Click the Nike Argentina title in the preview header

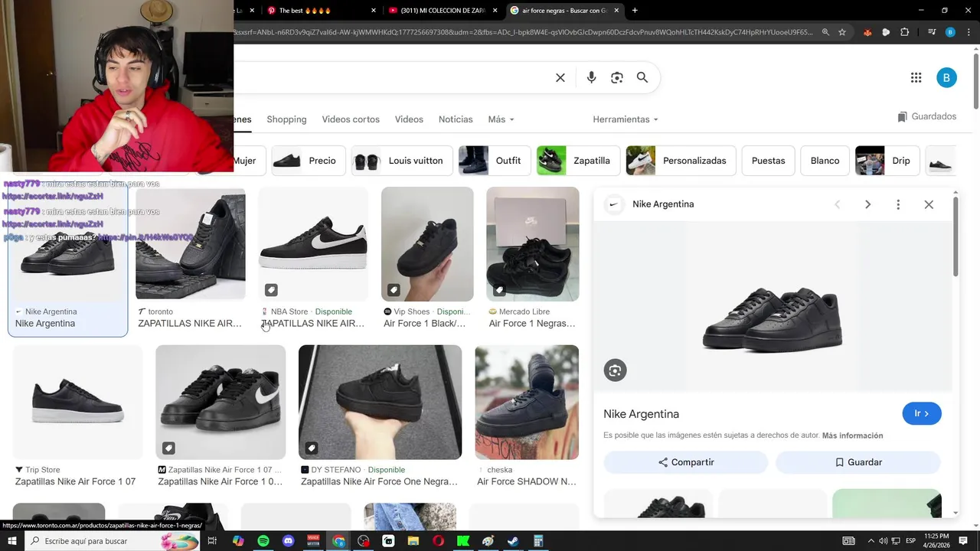[x=663, y=204]
